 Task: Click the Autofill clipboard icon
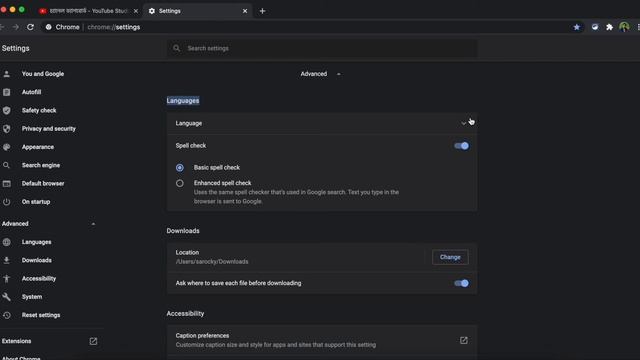(x=7, y=92)
